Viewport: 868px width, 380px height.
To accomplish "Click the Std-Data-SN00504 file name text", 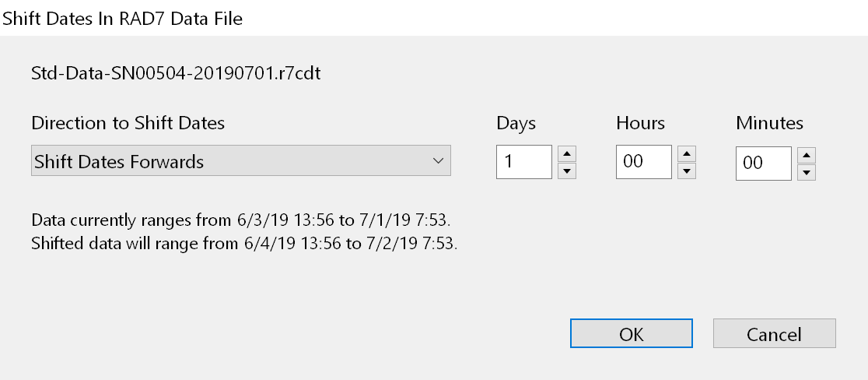I will click(x=177, y=74).
